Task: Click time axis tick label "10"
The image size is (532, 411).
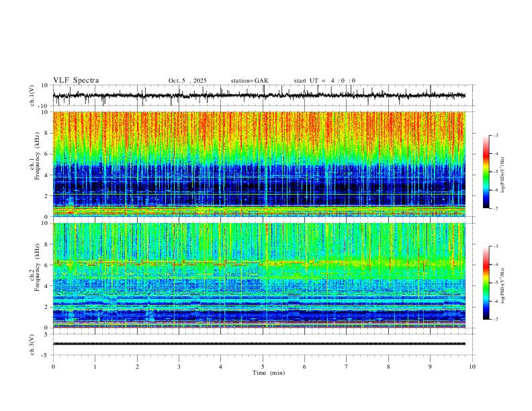Action: pos(472,367)
